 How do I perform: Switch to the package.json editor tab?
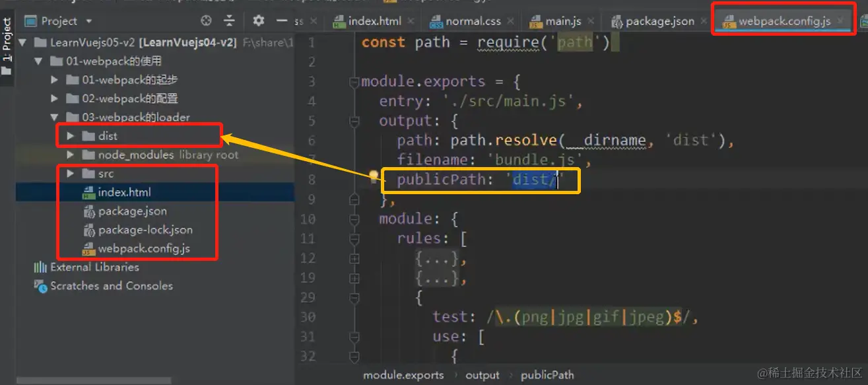tap(659, 21)
